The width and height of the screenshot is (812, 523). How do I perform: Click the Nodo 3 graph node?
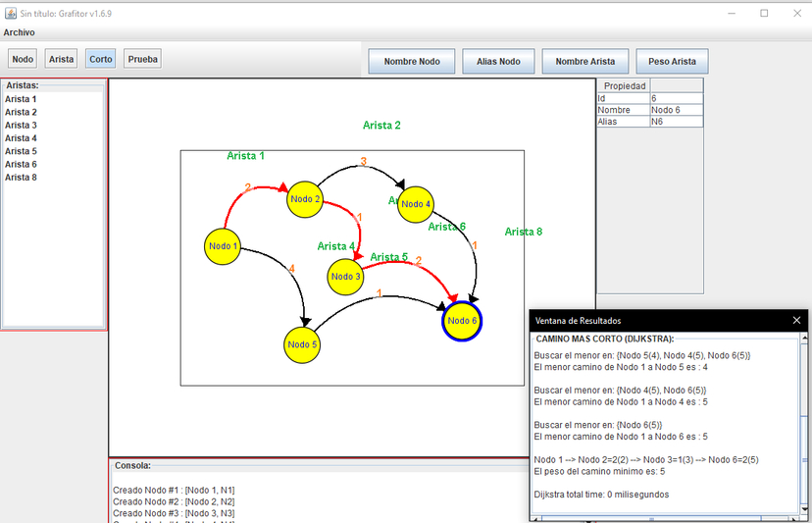(x=345, y=277)
